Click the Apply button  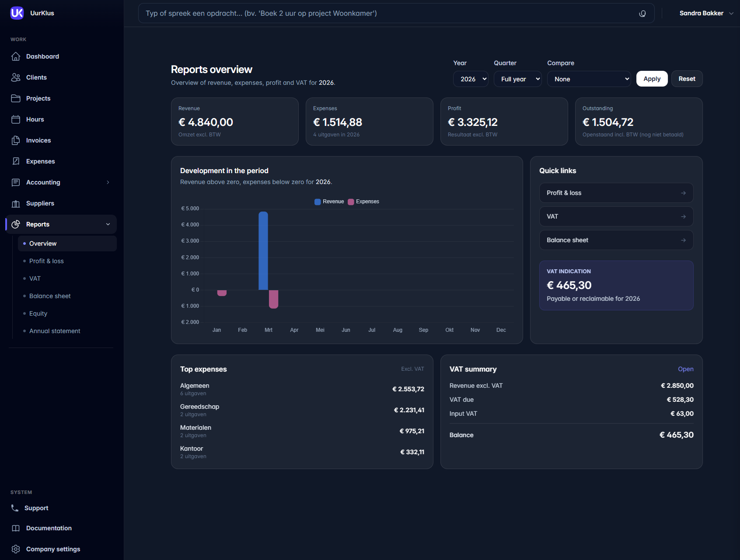652,79
